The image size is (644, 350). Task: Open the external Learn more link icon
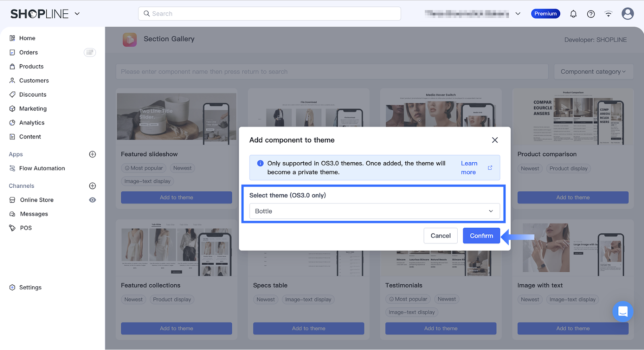pyautogui.click(x=490, y=168)
